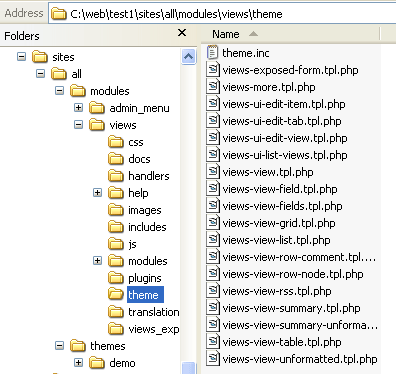The image size is (396, 374).
Task: Expand the admin_menu folder node
Action: click(x=78, y=108)
